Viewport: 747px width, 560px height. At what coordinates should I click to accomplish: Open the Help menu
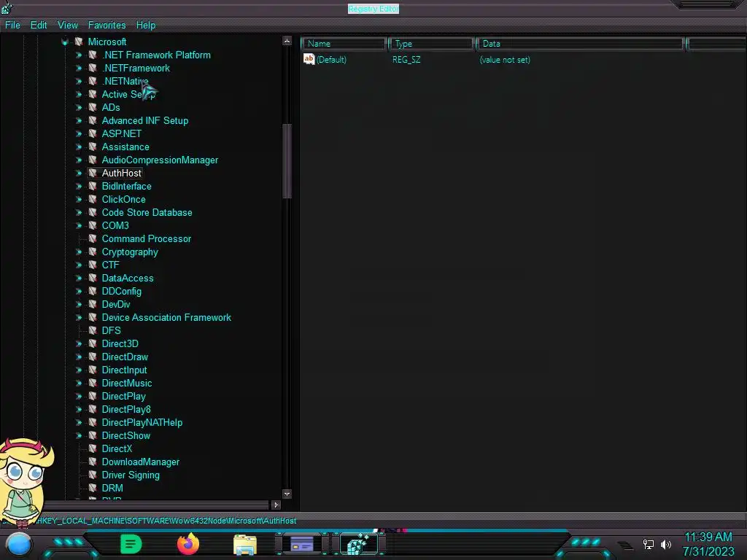click(146, 26)
